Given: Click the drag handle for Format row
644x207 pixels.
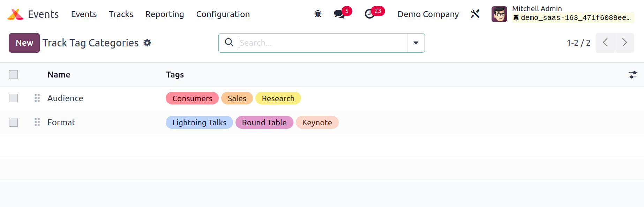Looking at the screenshot, I should tap(37, 122).
